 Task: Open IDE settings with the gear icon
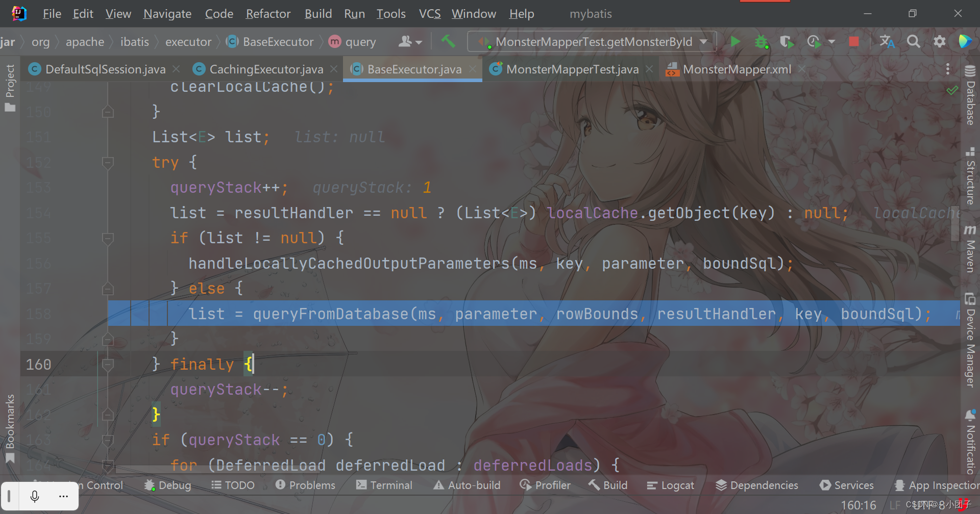click(939, 41)
